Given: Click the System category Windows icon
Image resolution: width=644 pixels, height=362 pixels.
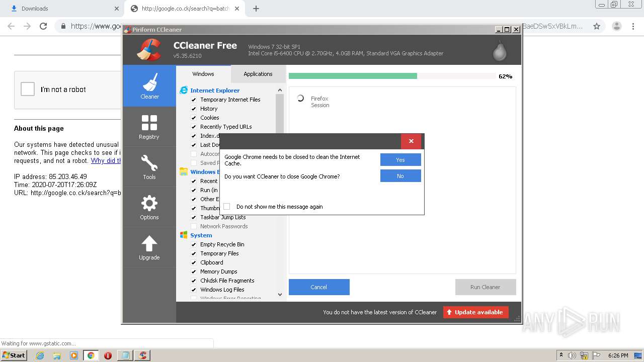Looking at the screenshot, I should 184,235.
